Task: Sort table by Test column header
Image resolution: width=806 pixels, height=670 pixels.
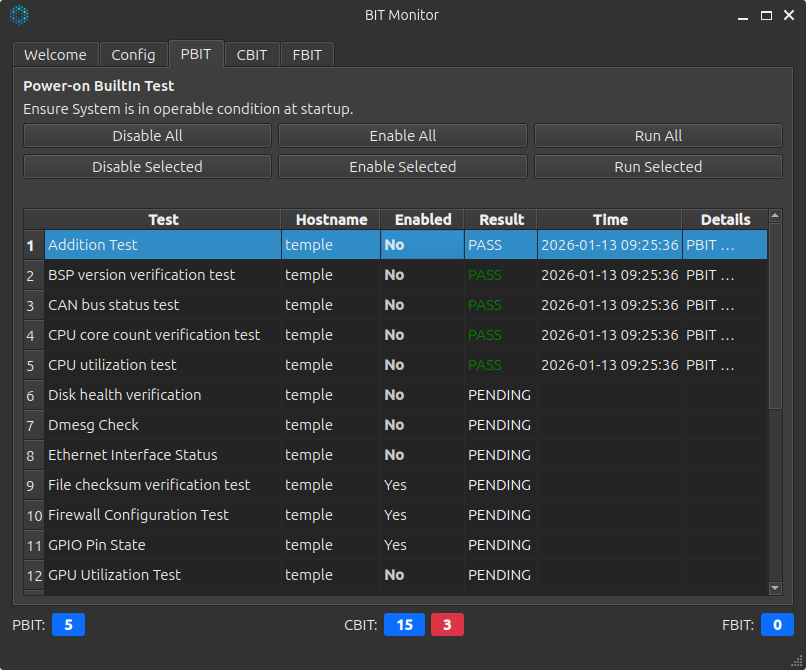Action: tap(163, 220)
